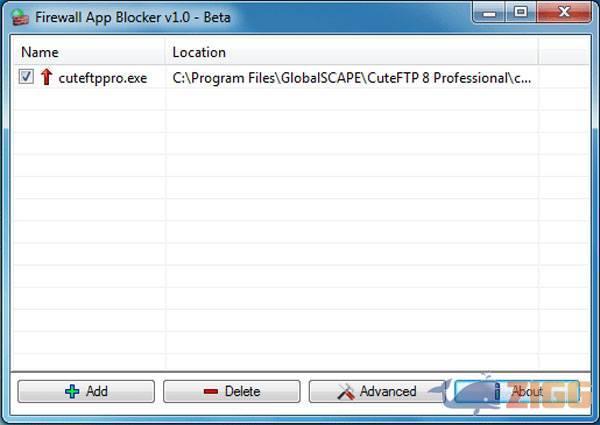Viewport: 600px width, 425px height.
Task: Open the Advanced settings button
Action: pyautogui.click(x=377, y=391)
